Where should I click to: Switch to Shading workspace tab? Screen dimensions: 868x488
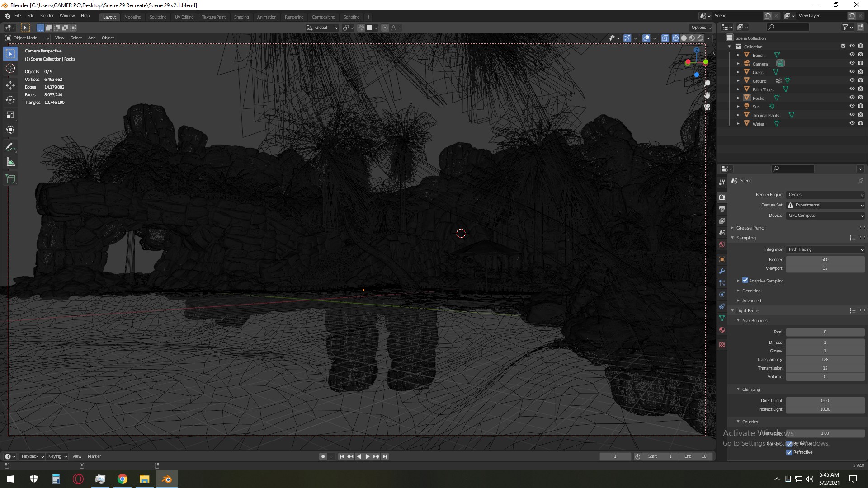click(x=241, y=17)
